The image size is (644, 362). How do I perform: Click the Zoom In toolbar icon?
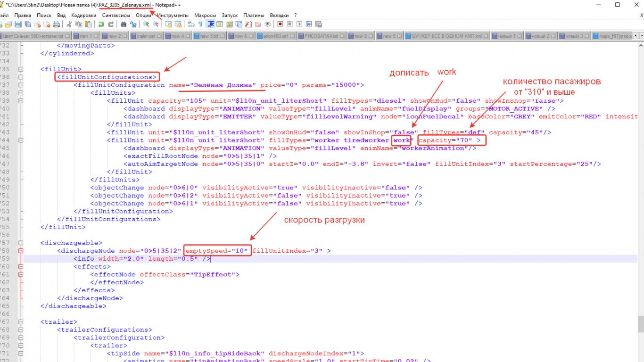(x=146, y=24)
